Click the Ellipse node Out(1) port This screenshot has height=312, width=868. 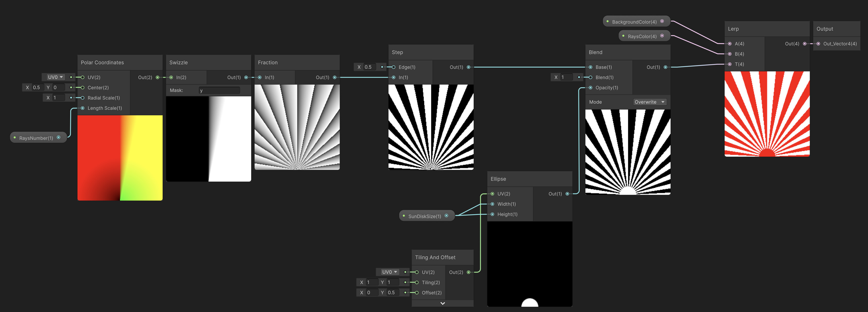point(567,194)
